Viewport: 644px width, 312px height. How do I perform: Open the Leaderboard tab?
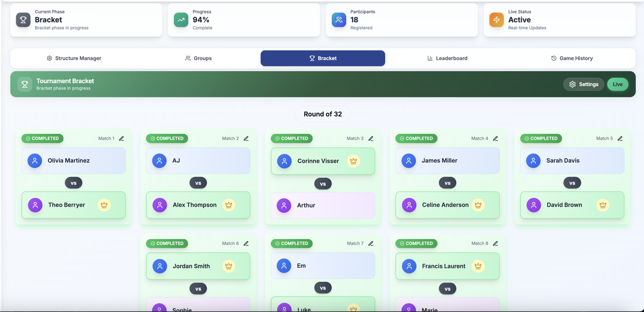447,58
